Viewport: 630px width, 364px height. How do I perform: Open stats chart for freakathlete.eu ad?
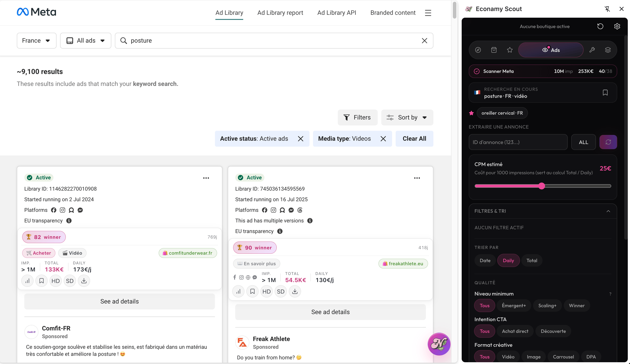[239, 292]
